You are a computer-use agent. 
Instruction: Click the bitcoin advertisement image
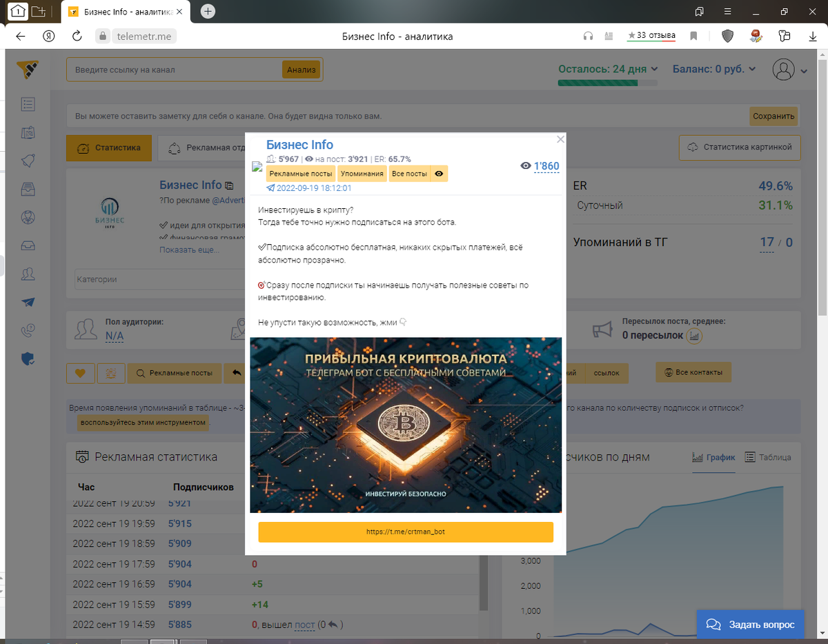(x=406, y=425)
